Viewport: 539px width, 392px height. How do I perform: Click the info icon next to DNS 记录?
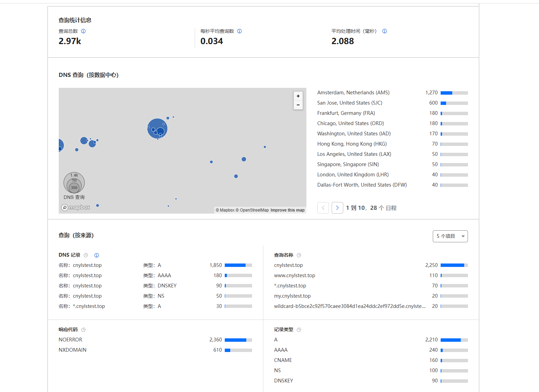(97, 255)
